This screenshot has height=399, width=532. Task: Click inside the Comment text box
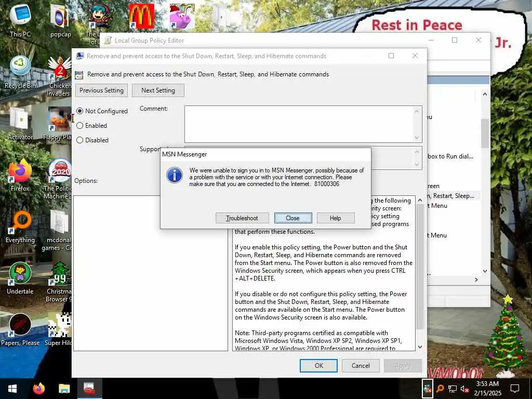(x=299, y=124)
